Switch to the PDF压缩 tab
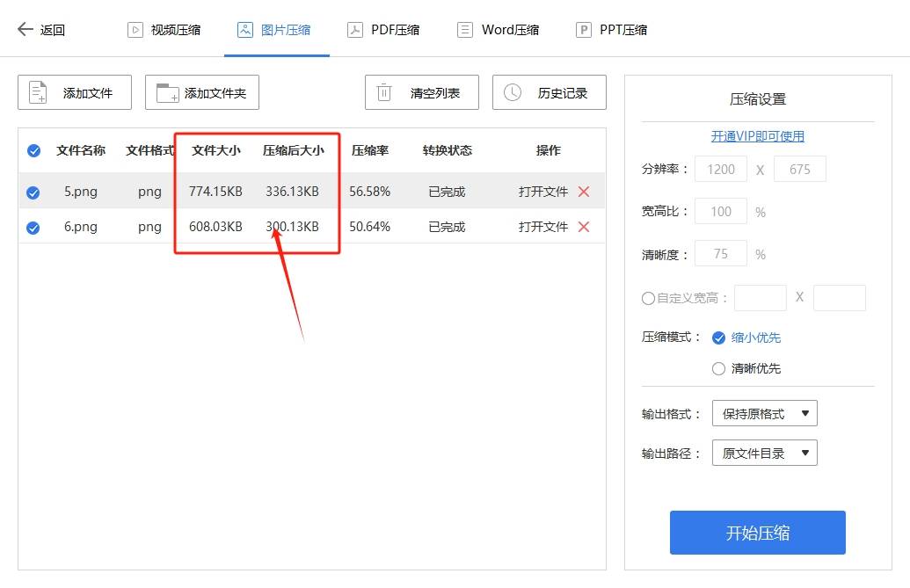The width and height of the screenshot is (910, 588). (384, 28)
